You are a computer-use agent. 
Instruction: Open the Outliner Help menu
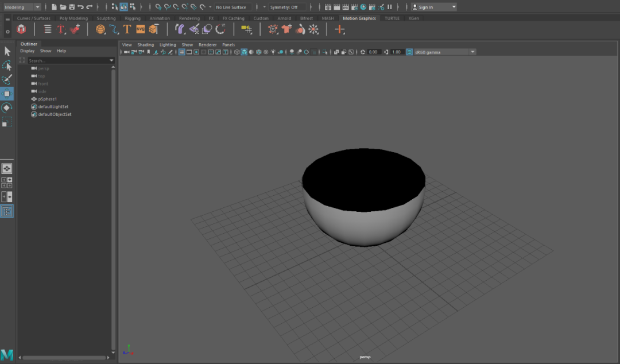[x=61, y=51]
